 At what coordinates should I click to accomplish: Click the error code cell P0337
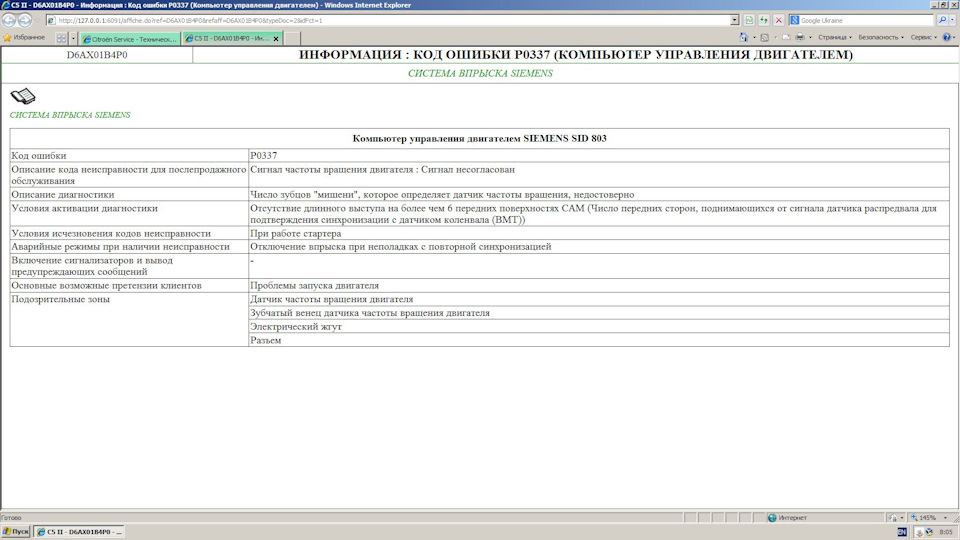coord(599,156)
